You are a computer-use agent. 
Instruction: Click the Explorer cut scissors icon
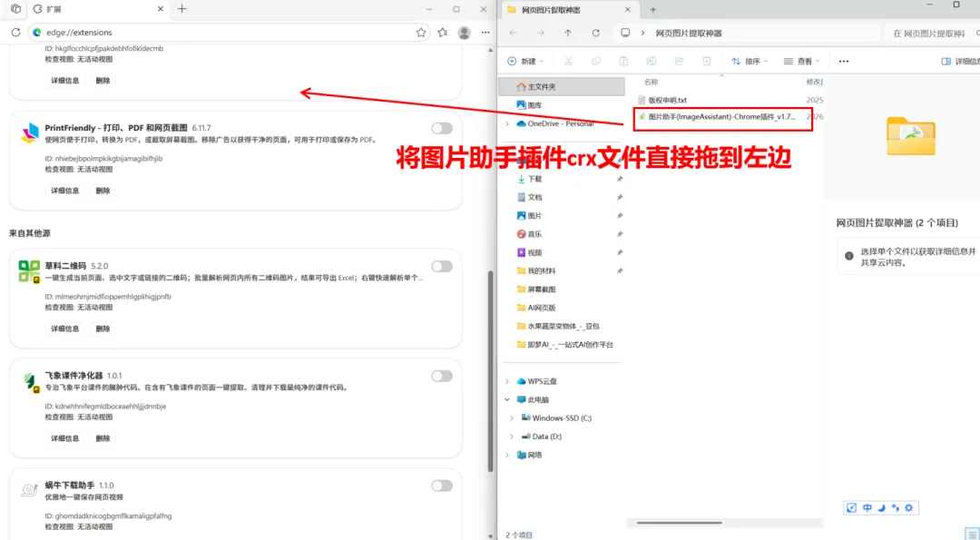pyautogui.click(x=568, y=61)
